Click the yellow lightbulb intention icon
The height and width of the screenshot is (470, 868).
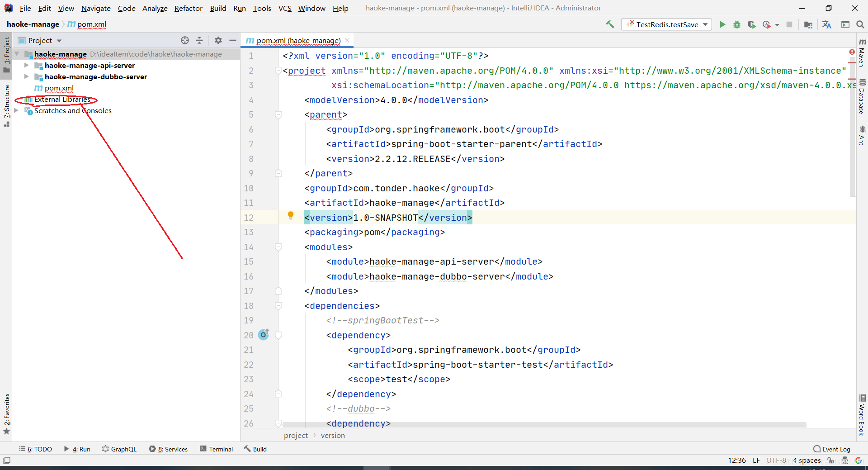pyautogui.click(x=291, y=215)
